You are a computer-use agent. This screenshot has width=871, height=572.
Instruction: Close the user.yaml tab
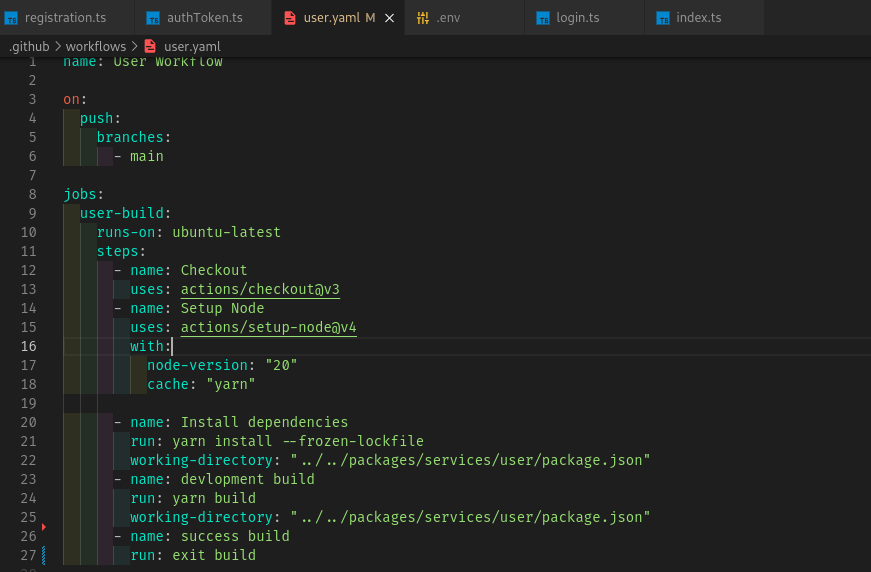click(x=389, y=18)
